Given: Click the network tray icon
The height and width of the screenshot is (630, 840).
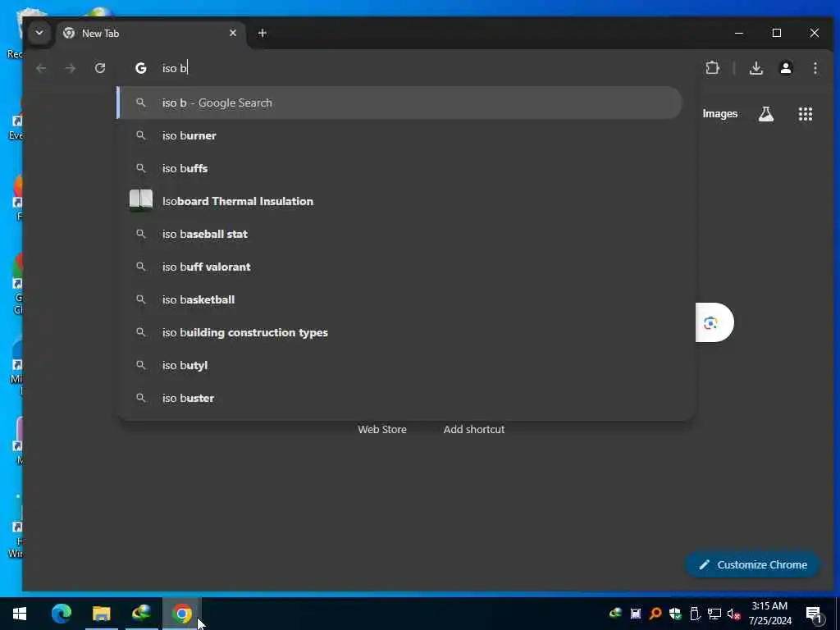Looking at the screenshot, I should point(714,614).
